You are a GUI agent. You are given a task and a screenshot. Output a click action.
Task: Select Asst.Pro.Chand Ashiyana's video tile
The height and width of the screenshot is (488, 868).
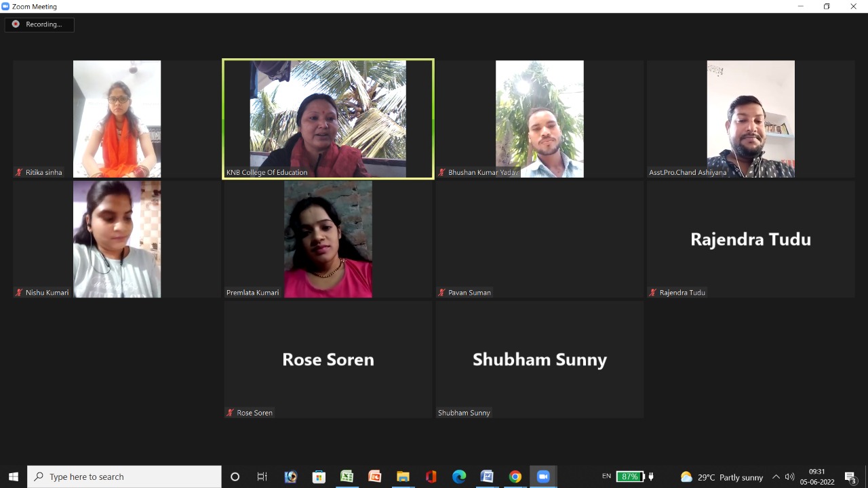coord(751,119)
